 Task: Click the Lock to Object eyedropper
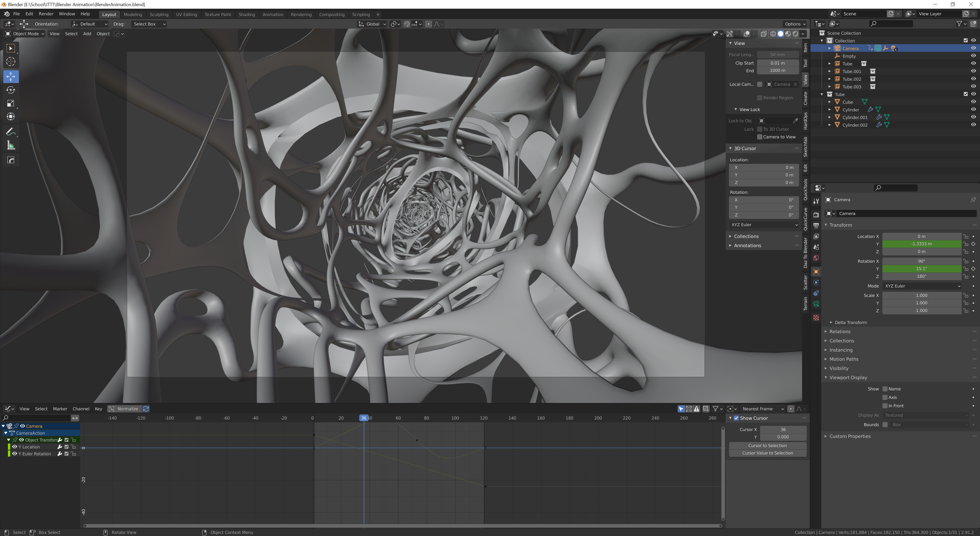pos(795,121)
